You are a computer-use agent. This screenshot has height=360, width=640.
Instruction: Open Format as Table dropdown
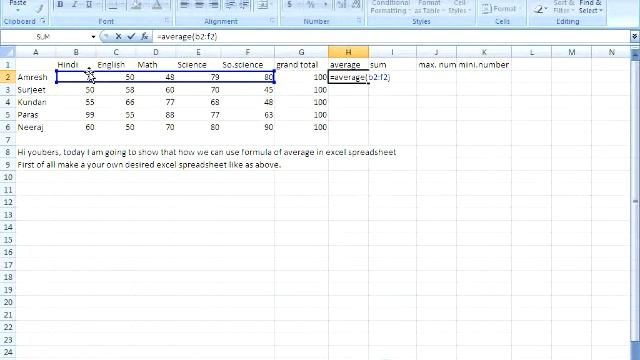click(x=429, y=7)
